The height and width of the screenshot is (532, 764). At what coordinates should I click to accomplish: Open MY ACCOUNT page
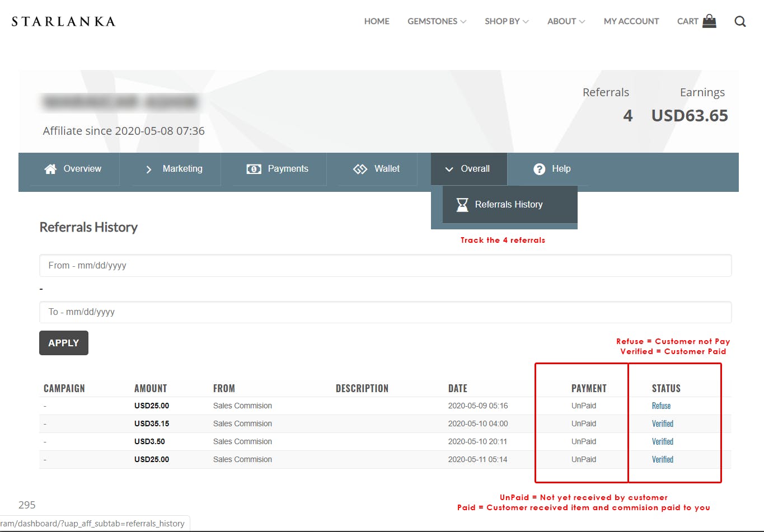coord(631,21)
